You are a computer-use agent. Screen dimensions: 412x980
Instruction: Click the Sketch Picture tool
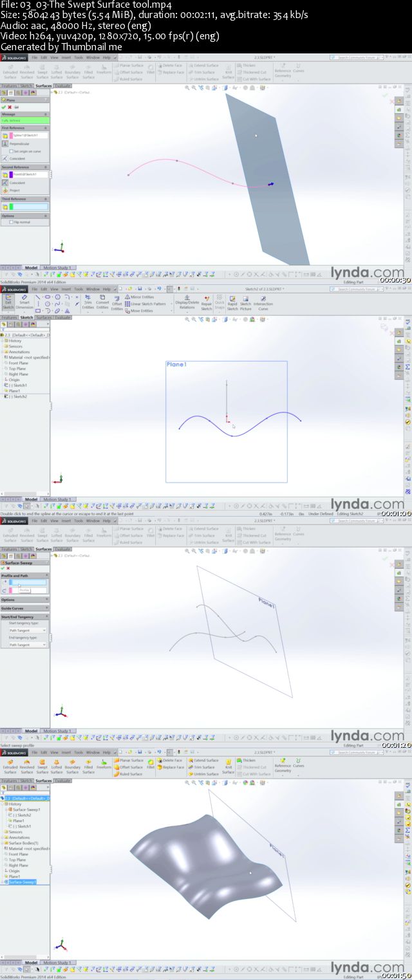pos(246,302)
